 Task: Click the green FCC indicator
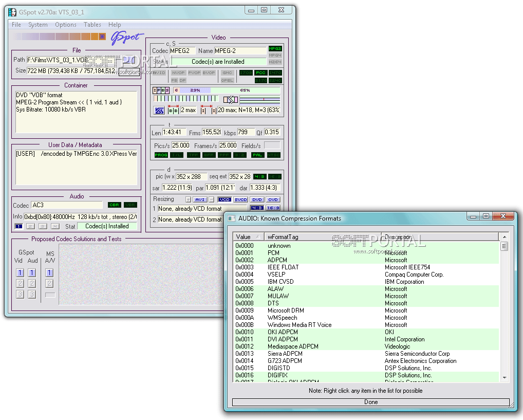pyautogui.click(x=260, y=73)
